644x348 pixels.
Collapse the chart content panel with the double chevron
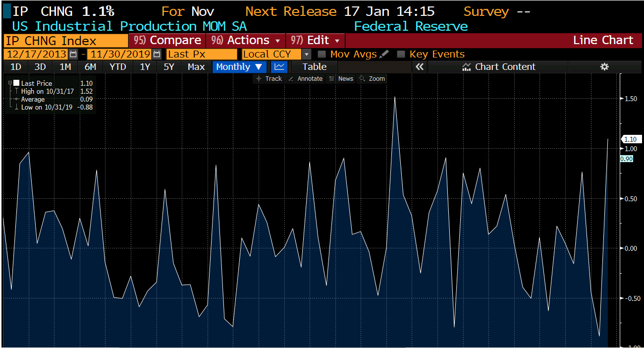[x=420, y=66]
